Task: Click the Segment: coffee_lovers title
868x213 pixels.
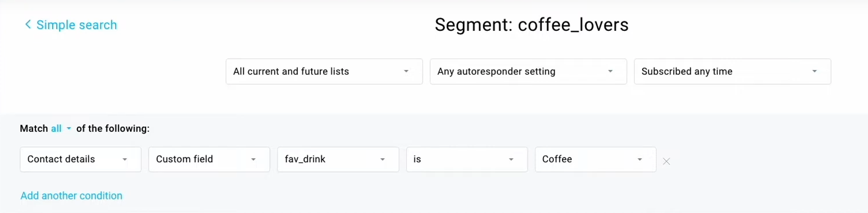Action: [x=531, y=25]
